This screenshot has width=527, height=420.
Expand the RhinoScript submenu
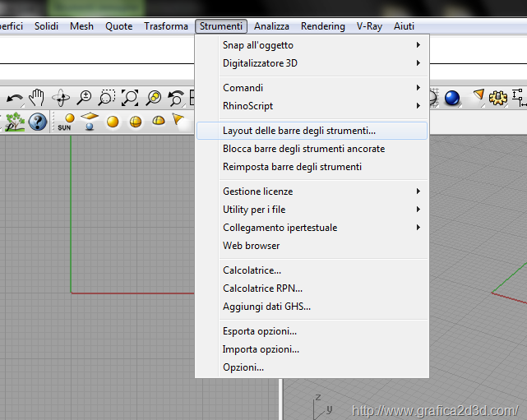pos(312,106)
